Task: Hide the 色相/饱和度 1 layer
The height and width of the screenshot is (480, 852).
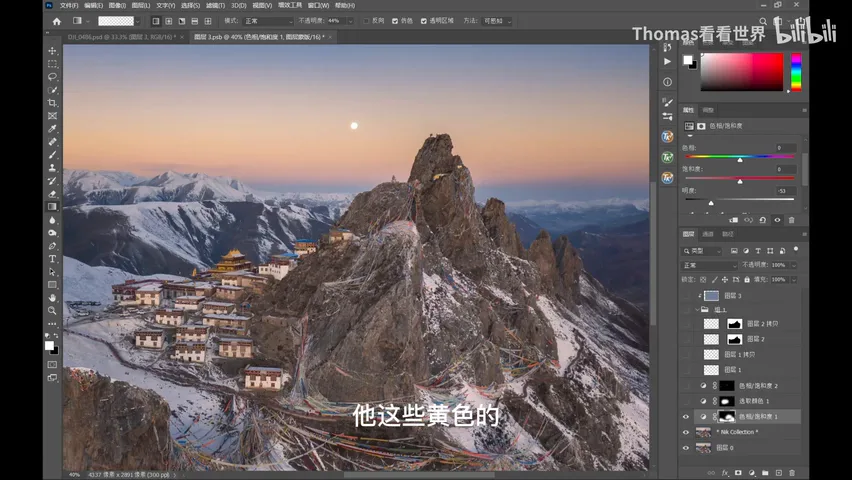Action: click(686, 417)
